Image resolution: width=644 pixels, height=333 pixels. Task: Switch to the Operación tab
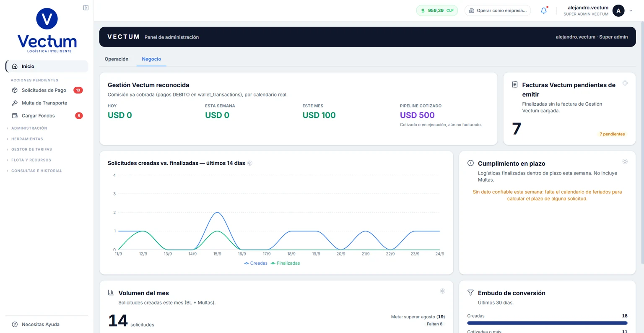click(117, 59)
